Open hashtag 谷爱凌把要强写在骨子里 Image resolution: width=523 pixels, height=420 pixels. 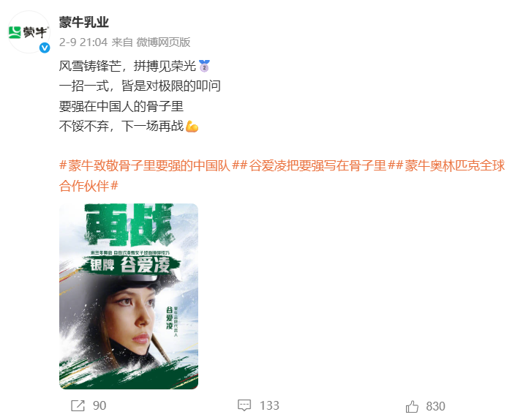(317, 166)
